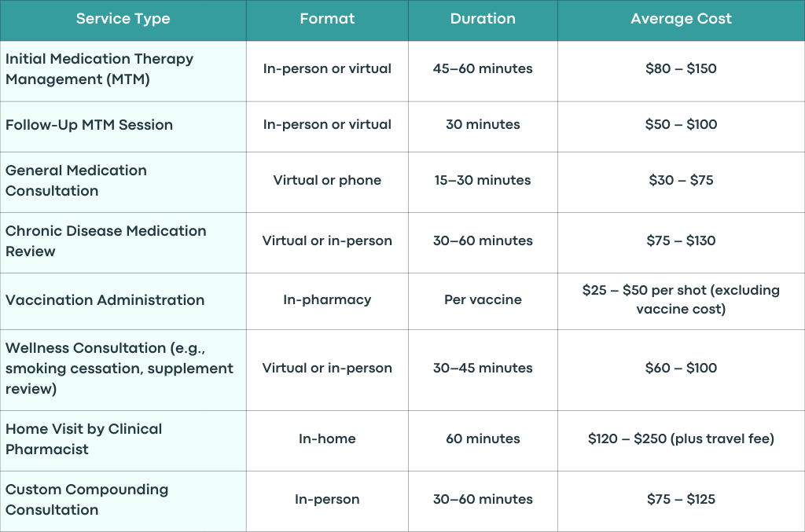Click the Virtual or phone format cell
The height and width of the screenshot is (532, 805).
(x=327, y=182)
